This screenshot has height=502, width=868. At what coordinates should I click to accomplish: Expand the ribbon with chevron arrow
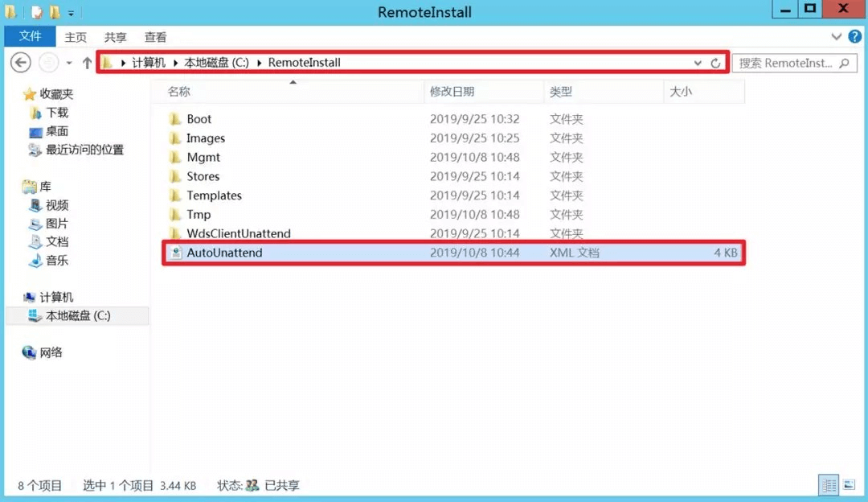tap(836, 37)
